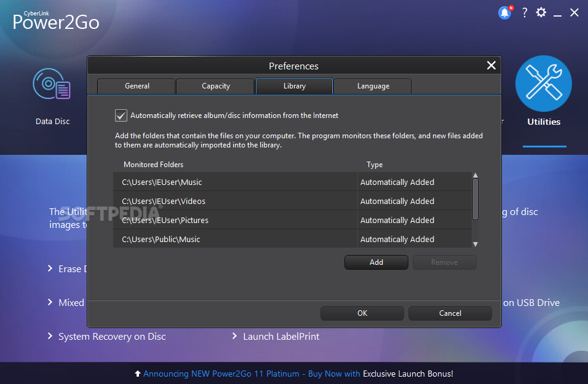Select the C:\Users\IEUser\Pictures folder row

pyautogui.click(x=293, y=220)
